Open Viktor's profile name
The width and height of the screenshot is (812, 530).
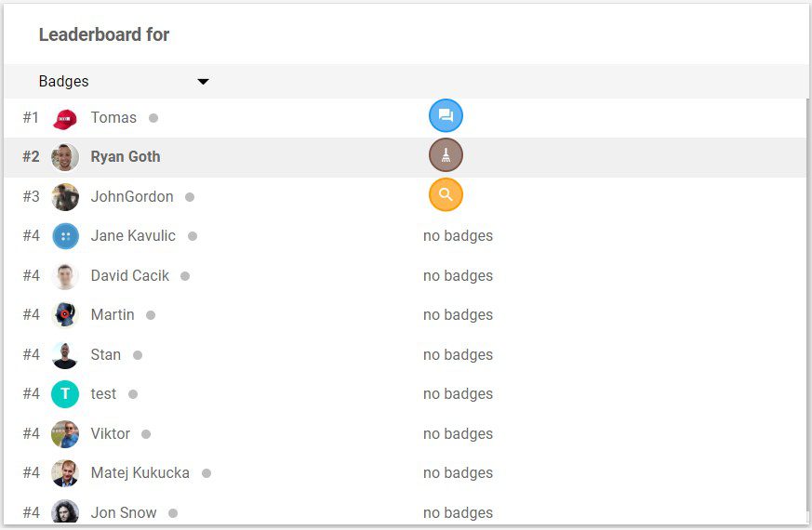point(111,433)
